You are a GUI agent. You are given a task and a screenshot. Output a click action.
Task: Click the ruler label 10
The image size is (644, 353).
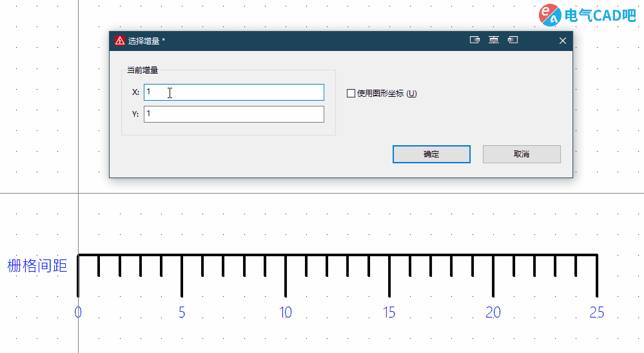click(286, 313)
